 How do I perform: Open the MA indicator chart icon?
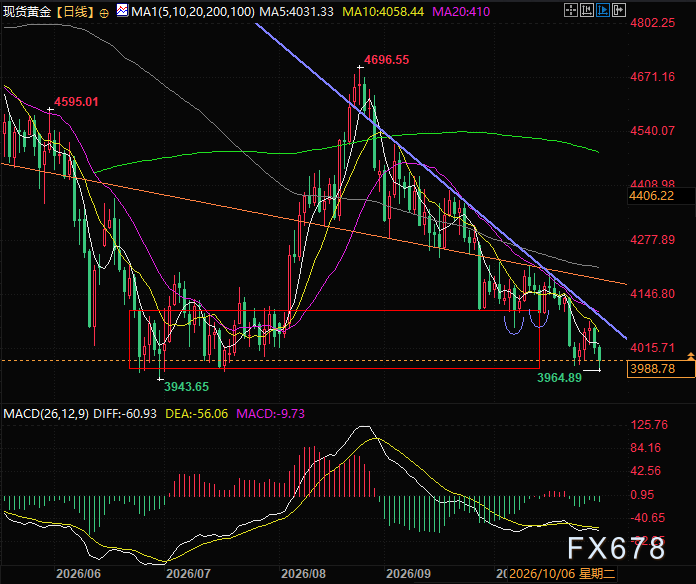[122, 10]
